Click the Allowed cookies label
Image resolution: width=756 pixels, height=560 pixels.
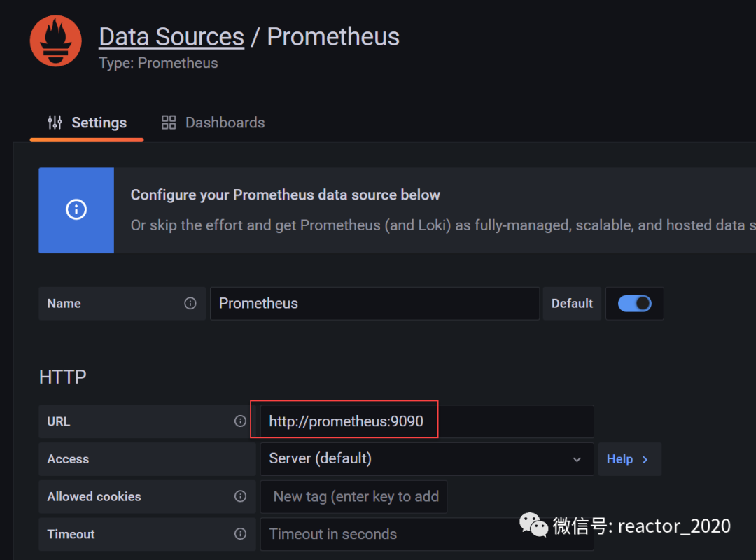(94, 497)
